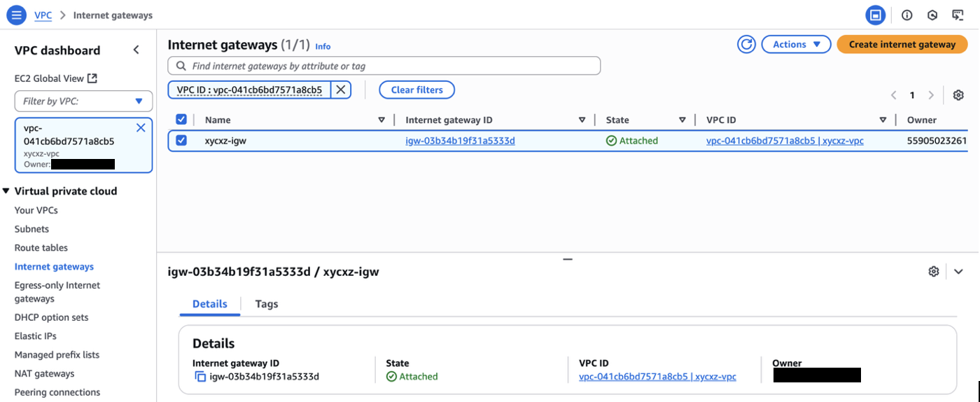The width and height of the screenshot is (980, 402).
Task: Open table preferences gear icon
Action: click(x=958, y=95)
